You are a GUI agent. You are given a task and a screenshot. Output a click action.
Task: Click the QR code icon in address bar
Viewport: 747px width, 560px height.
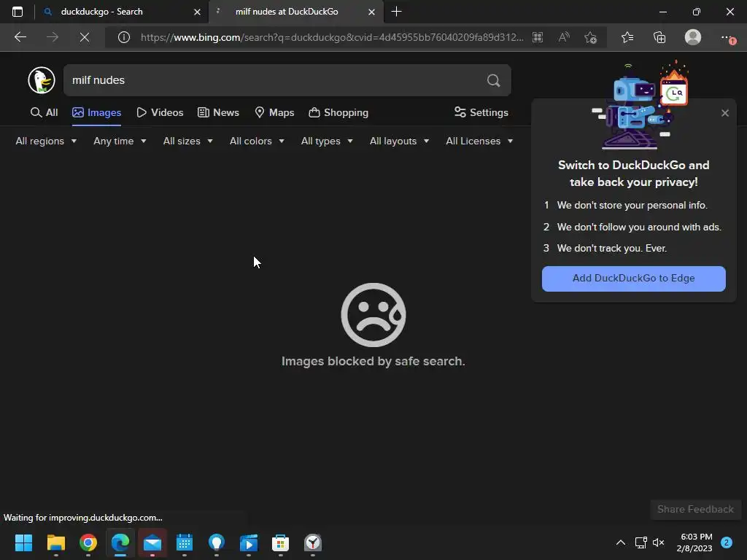click(538, 37)
